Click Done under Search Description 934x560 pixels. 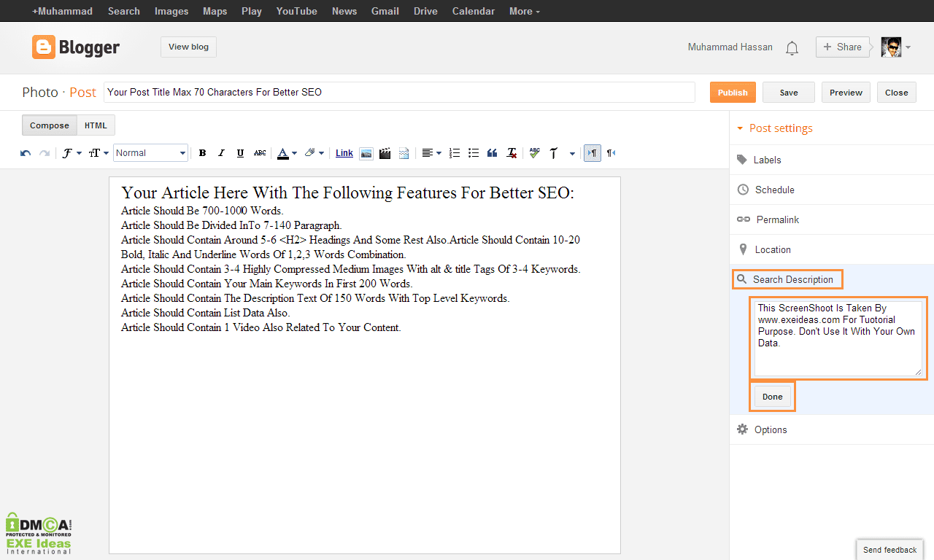point(772,397)
